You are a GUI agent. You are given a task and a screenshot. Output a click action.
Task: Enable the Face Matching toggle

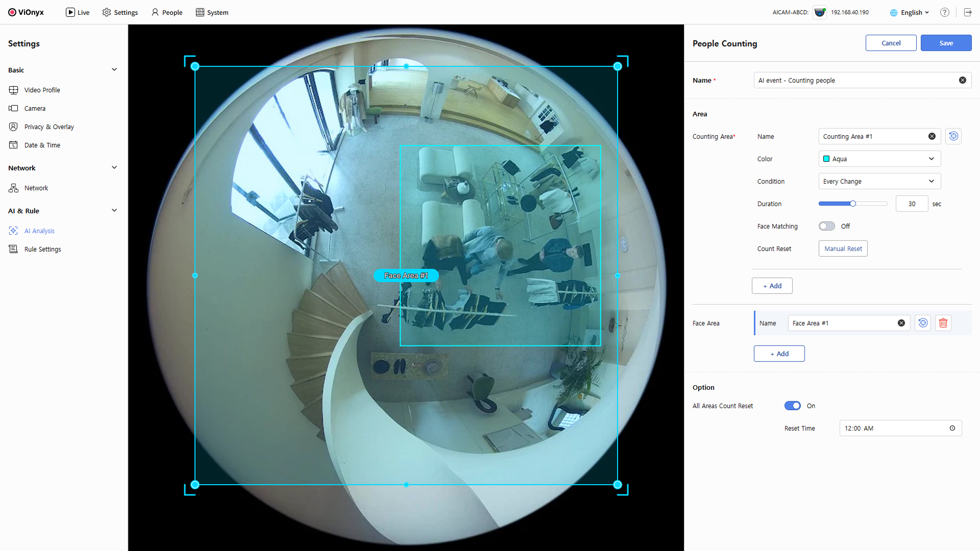click(826, 226)
